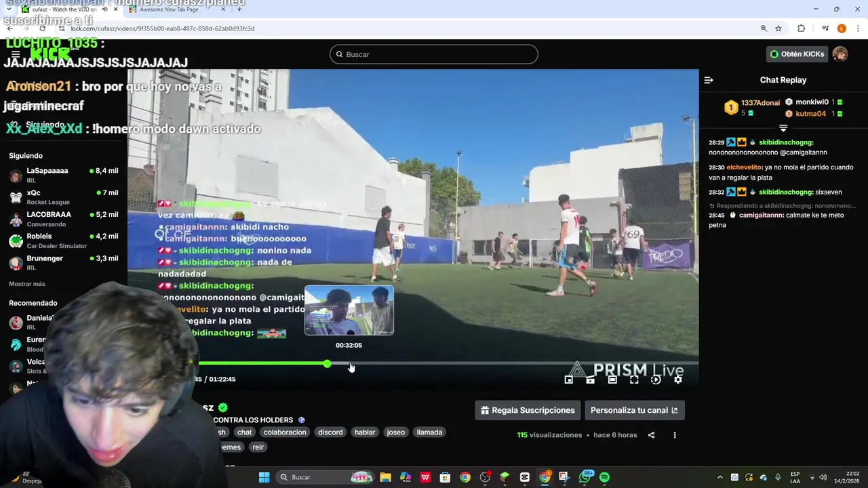Open LaSapaaaaa channel in sidebar
The height and width of the screenshot is (488, 868).
tap(63, 176)
